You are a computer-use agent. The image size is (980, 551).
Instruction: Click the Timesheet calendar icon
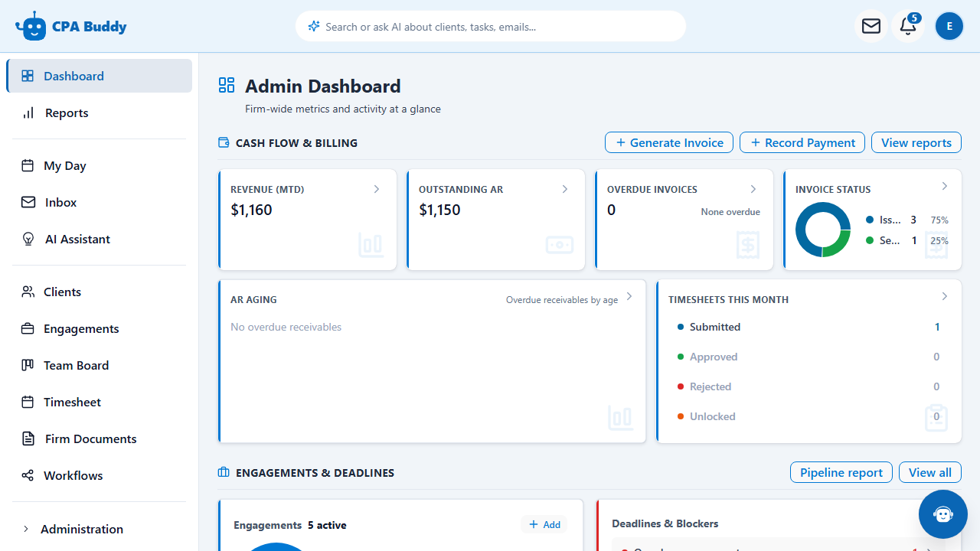point(28,402)
